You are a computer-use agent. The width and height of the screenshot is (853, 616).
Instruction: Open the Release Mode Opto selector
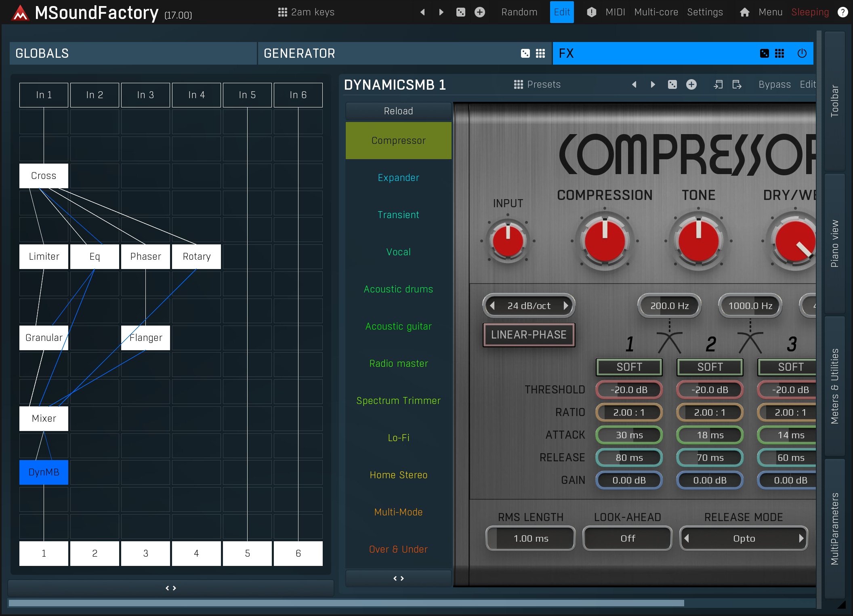pyautogui.click(x=744, y=538)
